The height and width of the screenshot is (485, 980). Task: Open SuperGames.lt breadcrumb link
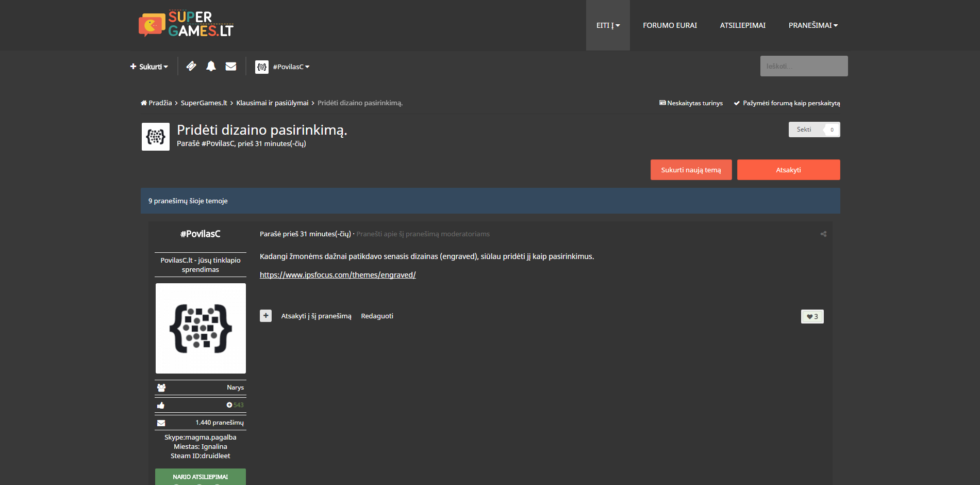coord(204,103)
